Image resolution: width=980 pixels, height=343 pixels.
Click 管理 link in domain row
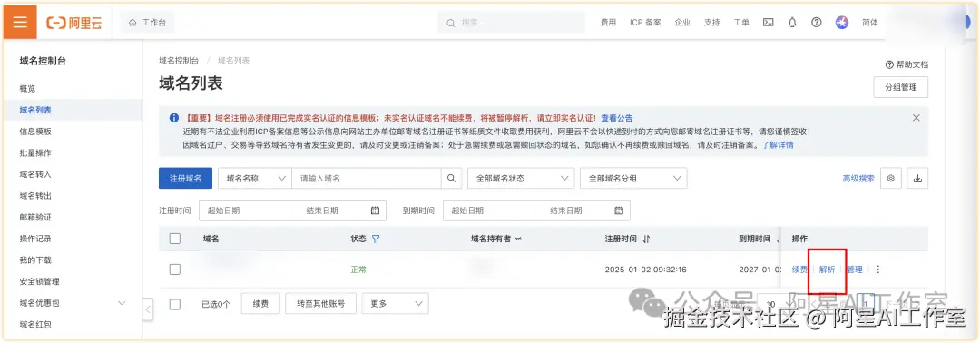tap(855, 269)
